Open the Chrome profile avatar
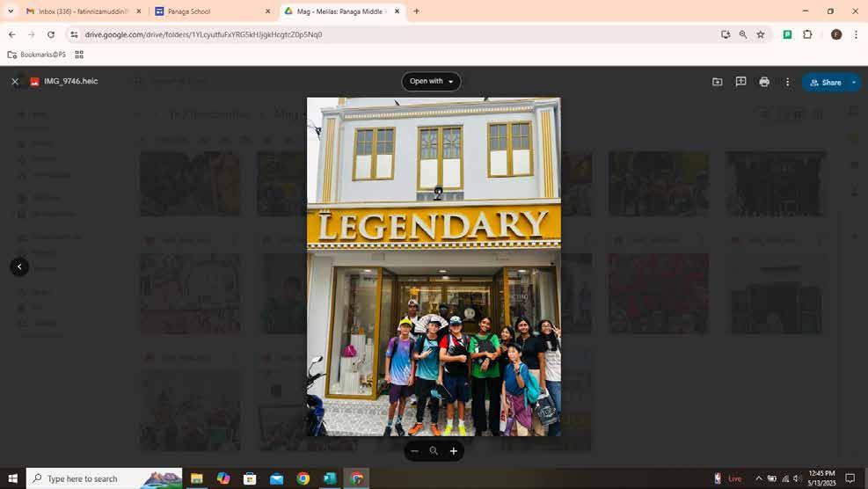 tap(836, 34)
